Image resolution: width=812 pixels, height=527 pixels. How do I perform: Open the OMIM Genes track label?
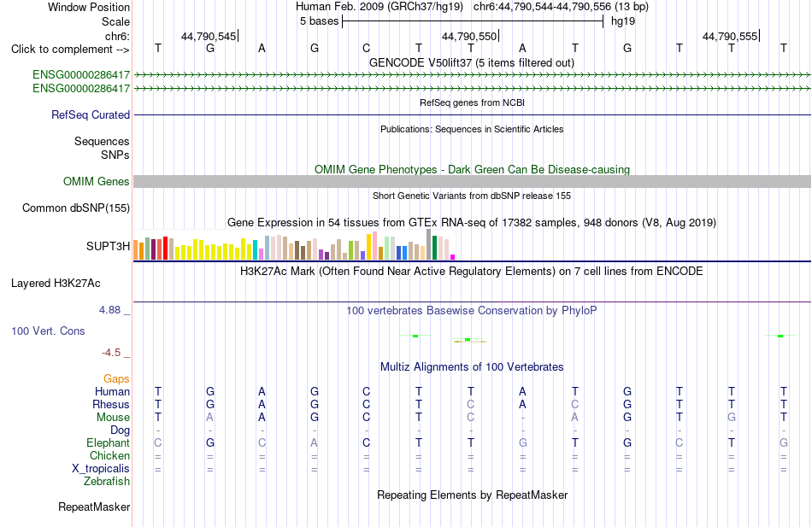click(97, 182)
